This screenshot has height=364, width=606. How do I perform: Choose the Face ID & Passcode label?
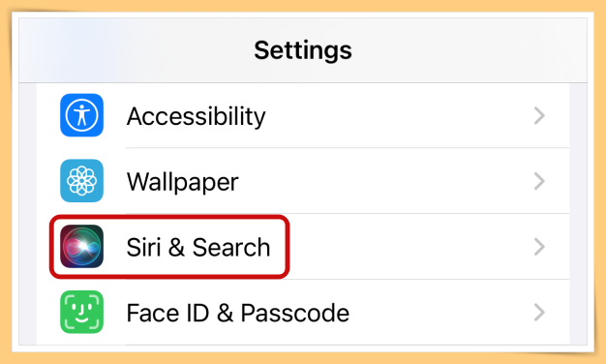pos(238,313)
